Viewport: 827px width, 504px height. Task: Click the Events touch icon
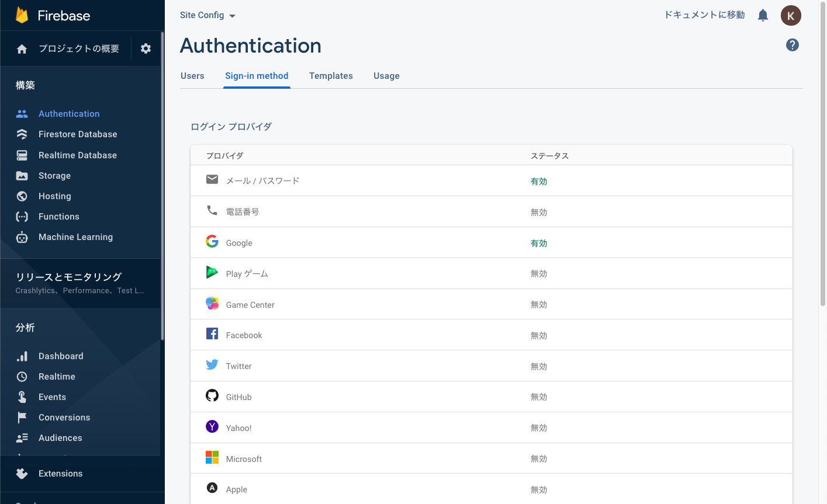22,397
